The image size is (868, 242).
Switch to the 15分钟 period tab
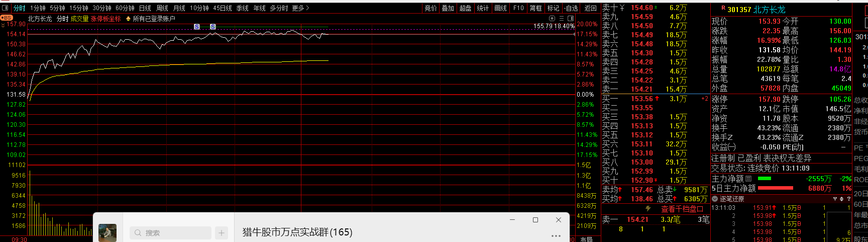(x=78, y=8)
